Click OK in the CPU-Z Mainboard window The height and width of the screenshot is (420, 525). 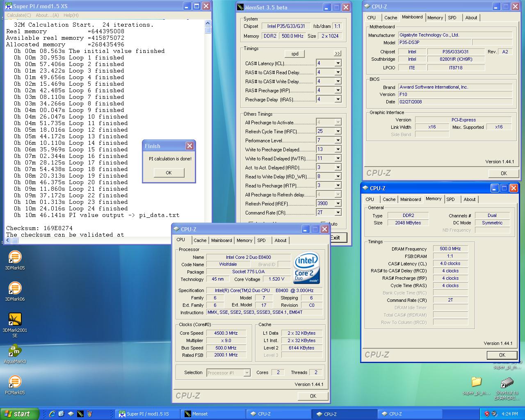pyautogui.click(x=504, y=173)
